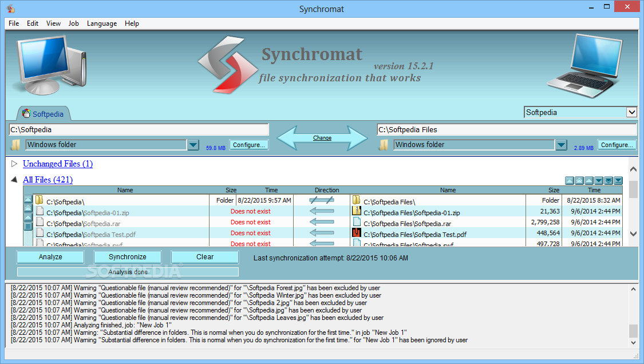Open the Language menu
Screen dimensions: 644x364
102,23
